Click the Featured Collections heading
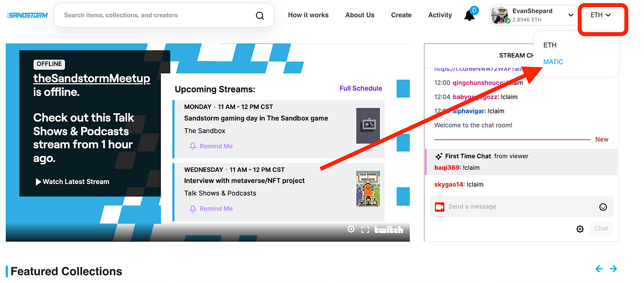Viewport: 644px width, 283px height. click(x=67, y=272)
